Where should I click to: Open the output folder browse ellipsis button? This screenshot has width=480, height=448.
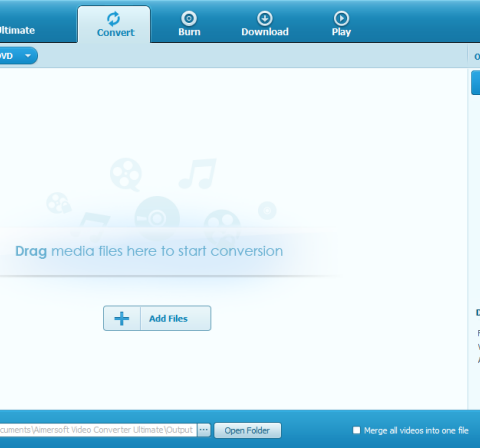click(x=204, y=430)
